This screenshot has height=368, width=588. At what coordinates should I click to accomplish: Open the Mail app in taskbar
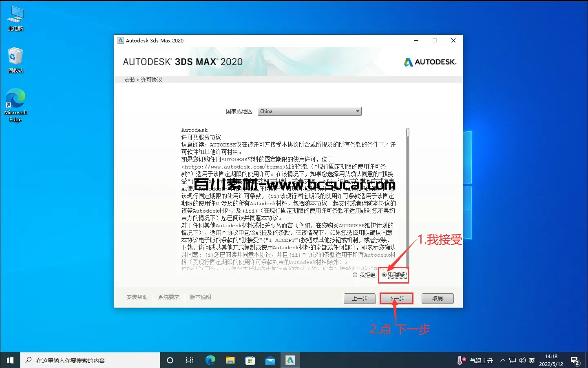pyautogui.click(x=270, y=360)
